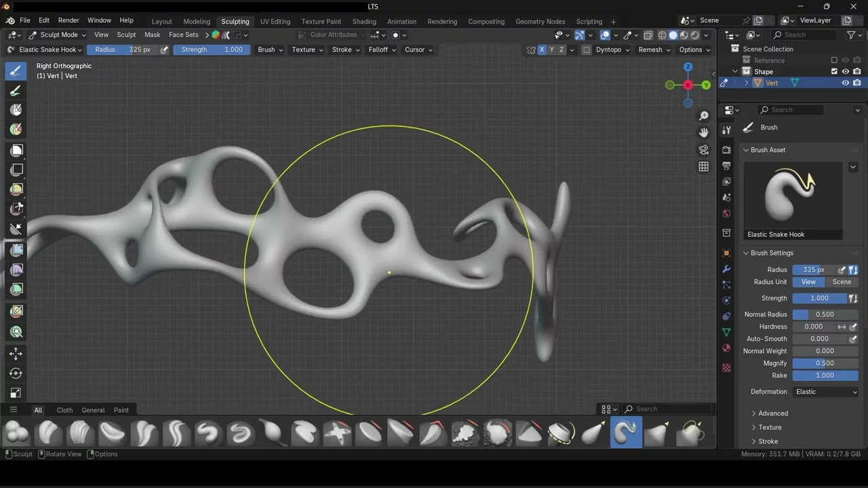
Task: Open the Render menu
Action: pyautogui.click(x=68, y=20)
